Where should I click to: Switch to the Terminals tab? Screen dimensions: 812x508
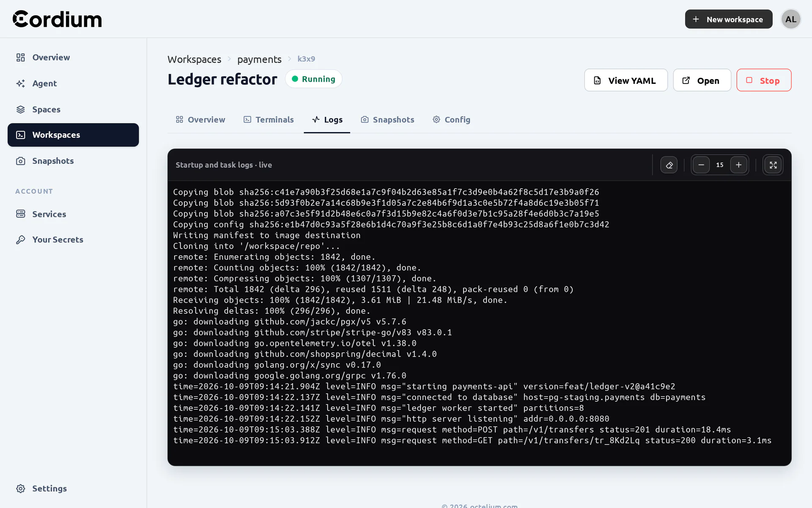pos(269,120)
